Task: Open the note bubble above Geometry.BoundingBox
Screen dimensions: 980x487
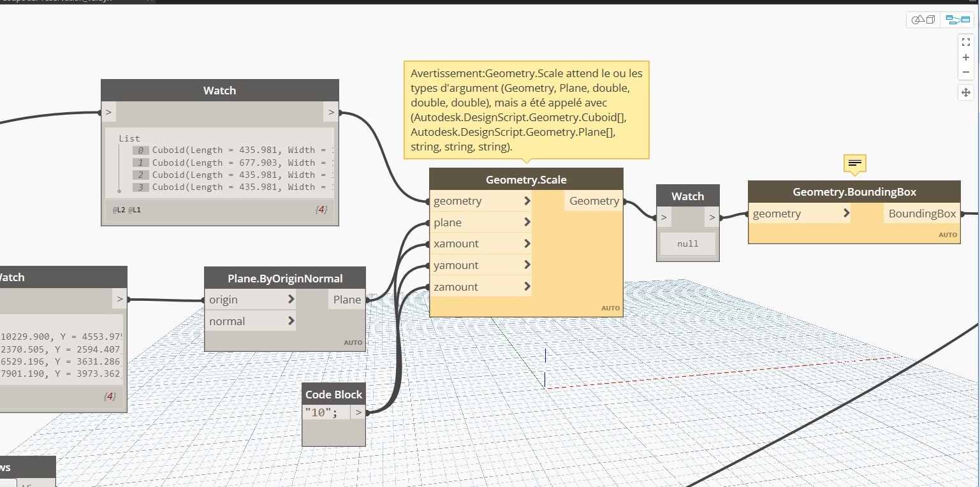Action: [x=855, y=164]
